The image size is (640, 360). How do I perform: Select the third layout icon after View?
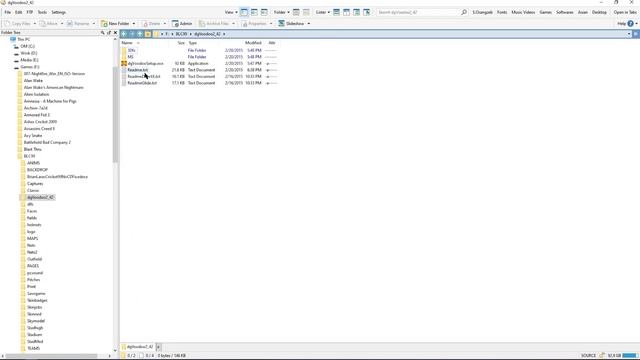[x=264, y=12]
